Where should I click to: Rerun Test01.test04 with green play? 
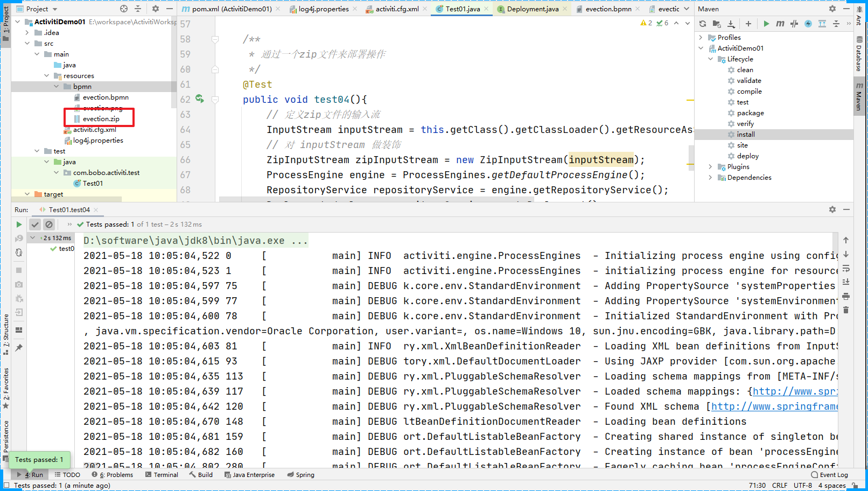[x=19, y=225]
